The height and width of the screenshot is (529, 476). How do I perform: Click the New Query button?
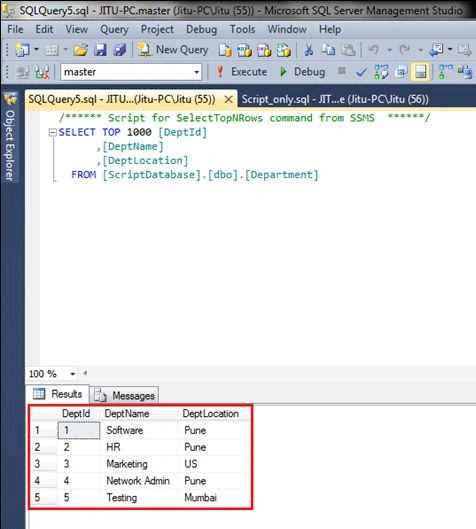(173, 50)
